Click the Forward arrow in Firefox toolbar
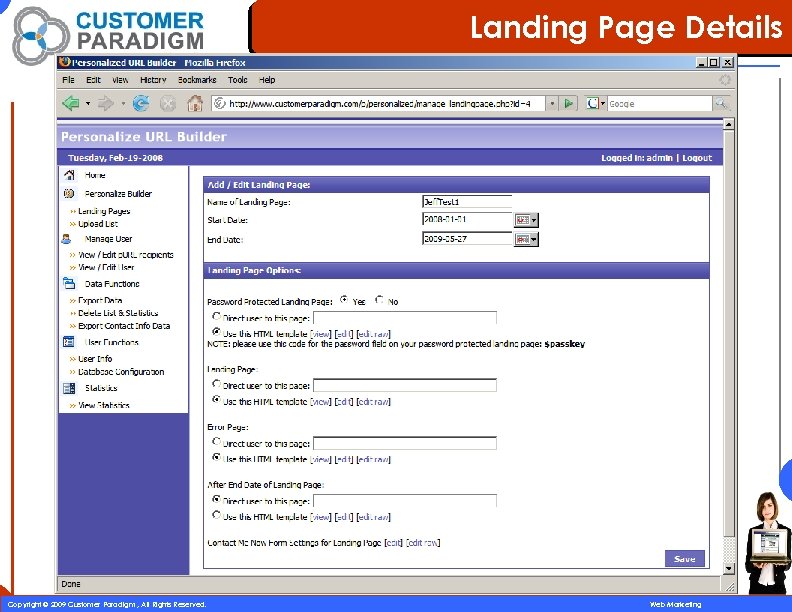Viewport: 792px width, 612px height. [x=106, y=104]
